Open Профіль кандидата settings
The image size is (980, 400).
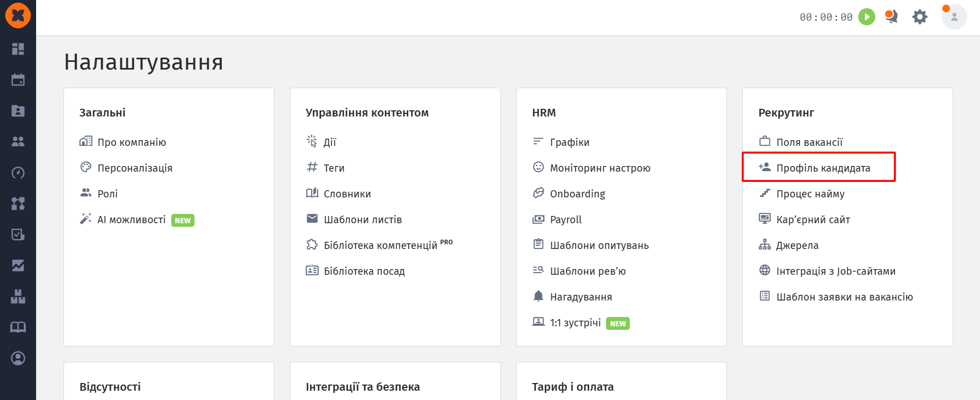tap(814, 168)
